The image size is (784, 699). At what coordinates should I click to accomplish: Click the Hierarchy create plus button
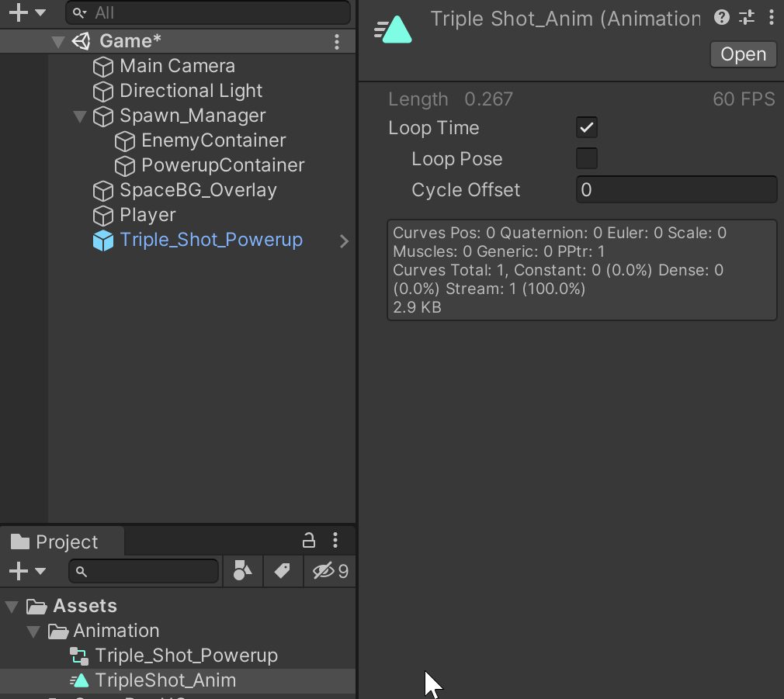[19, 12]
